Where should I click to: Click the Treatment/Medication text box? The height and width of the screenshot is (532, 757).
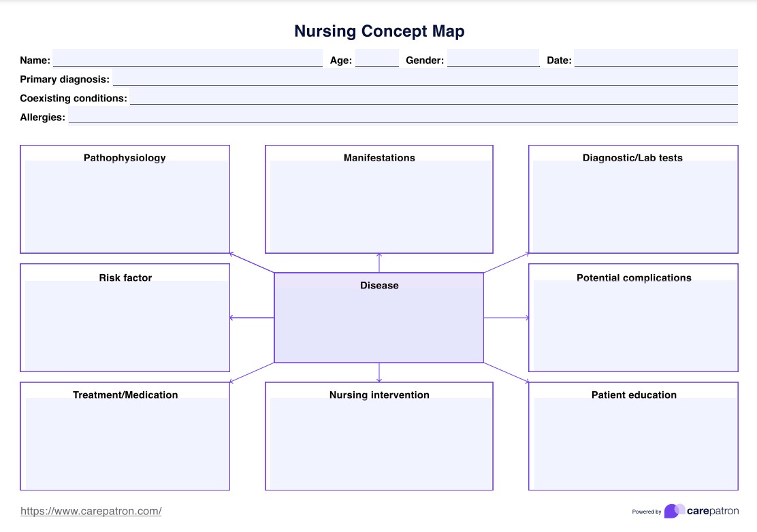coord(125,444)
